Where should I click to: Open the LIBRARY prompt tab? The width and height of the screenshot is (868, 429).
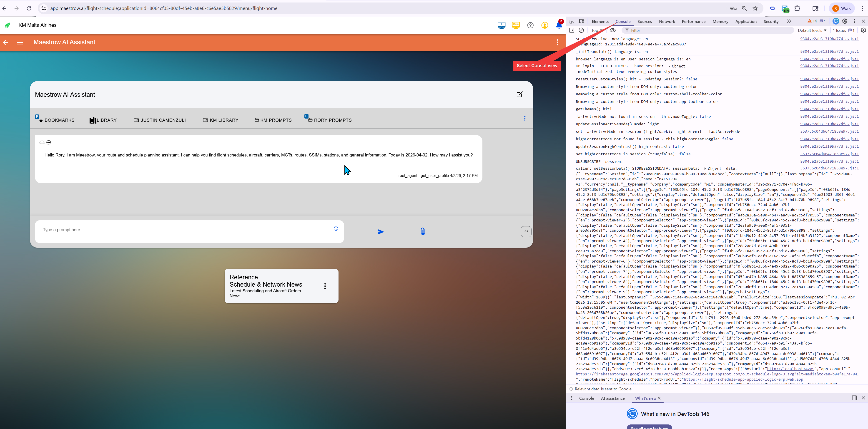coord(103,120)
